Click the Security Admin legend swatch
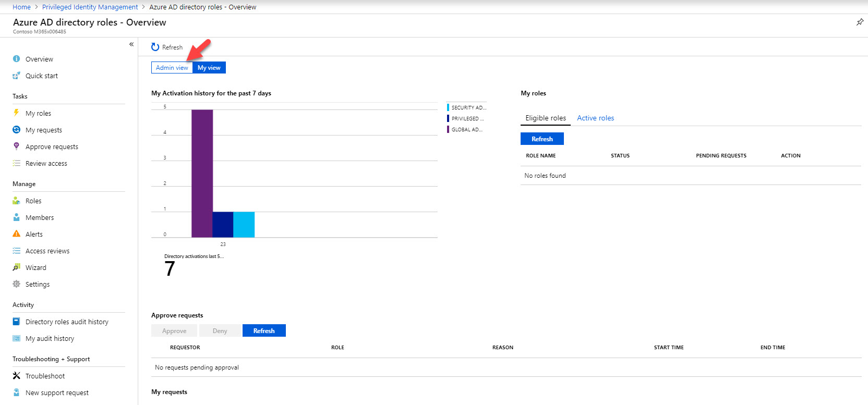The width and height of the screenshot is (868, 405). (x=448, y=107)
